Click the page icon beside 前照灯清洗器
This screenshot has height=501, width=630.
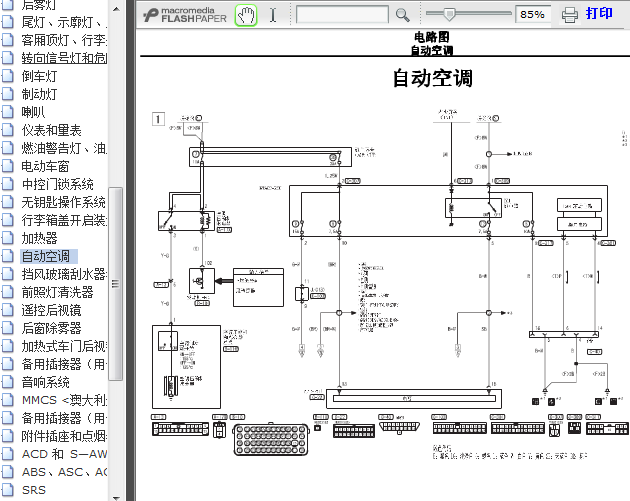[8, 292]
